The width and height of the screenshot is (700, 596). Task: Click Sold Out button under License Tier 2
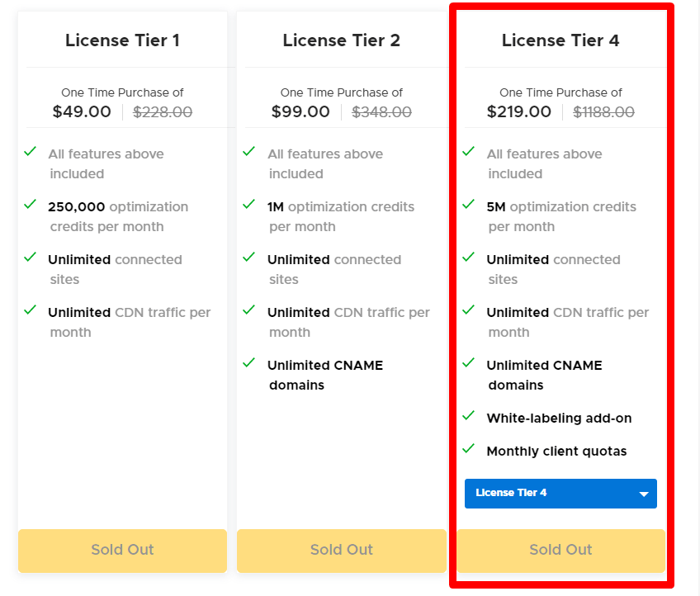pos(342,551)
